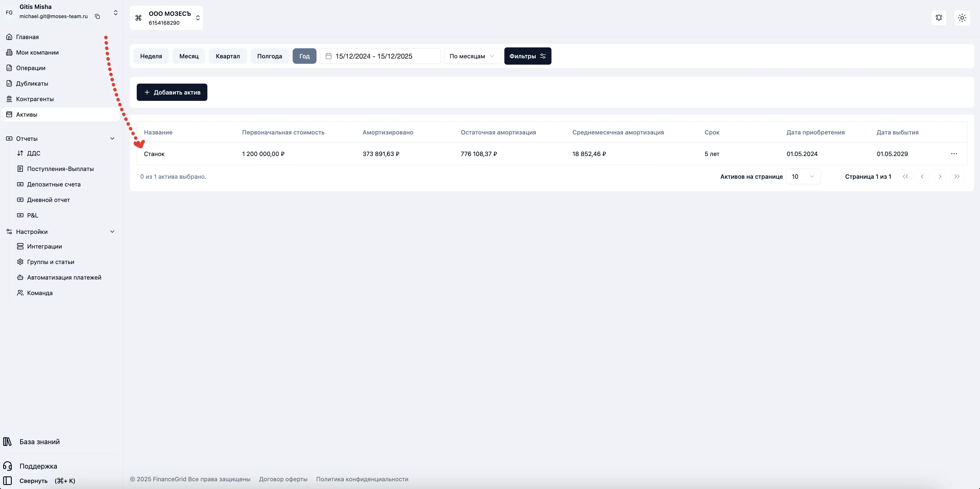Sort by Среднемесячная амортизация column header
Image resolution: width=980 pixels, height=489 pixels.
pos(618,132)
